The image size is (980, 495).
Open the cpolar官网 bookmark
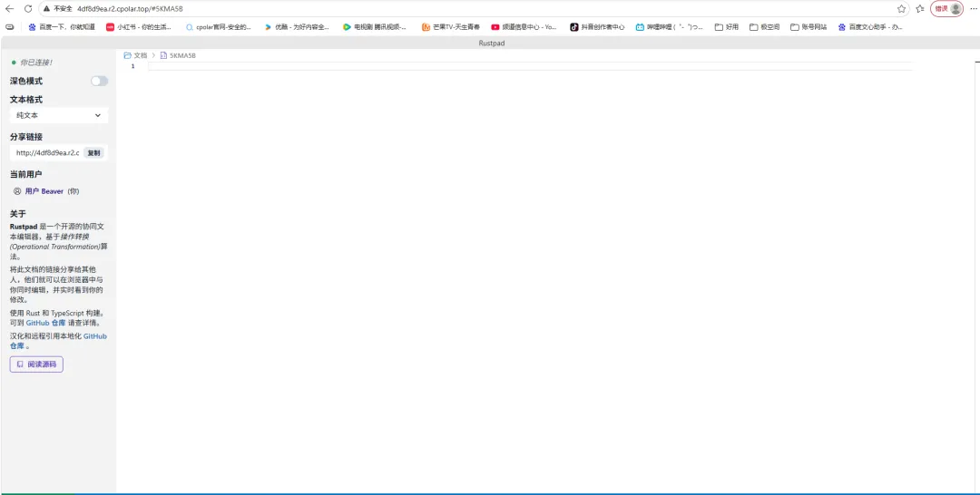(x=219, y=27)
